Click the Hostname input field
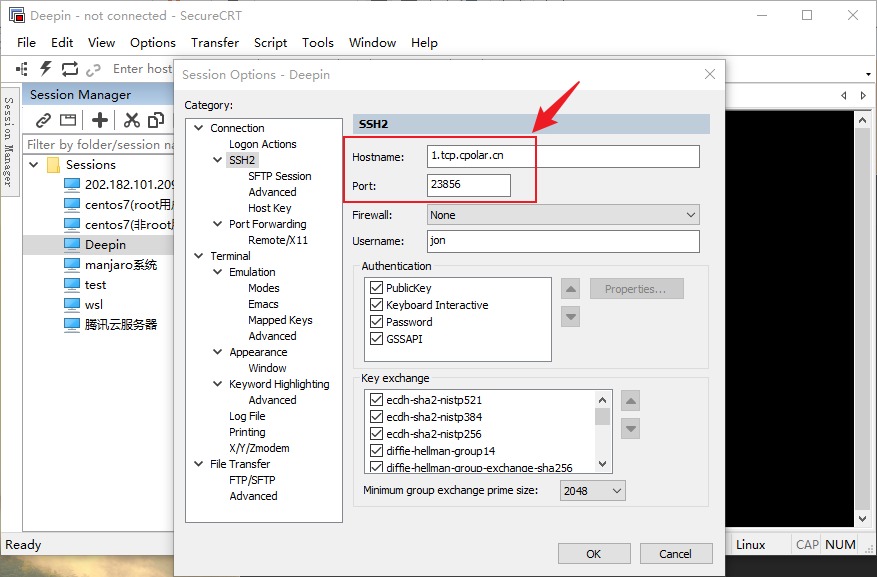Viewport: 877px width, 577px height. (563, 156)
